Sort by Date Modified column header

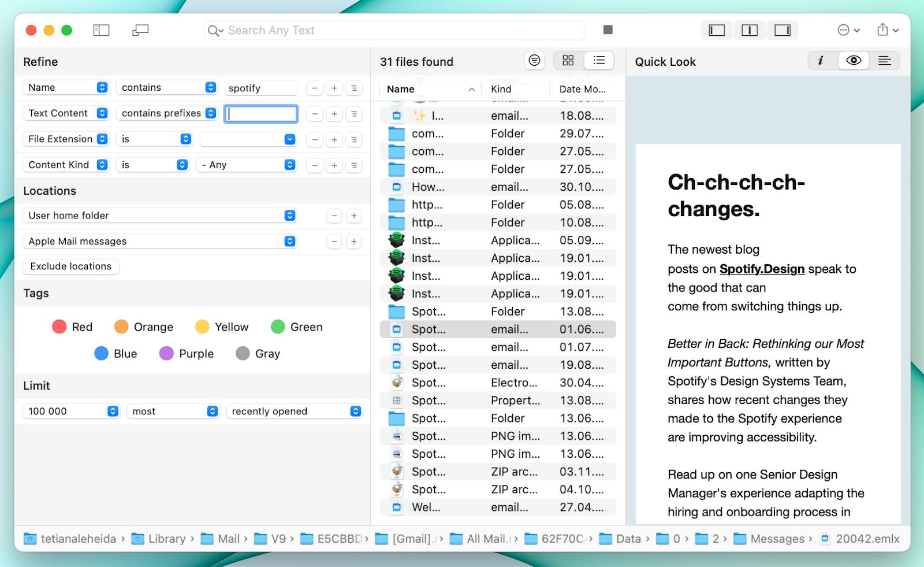tap(583, 89)
